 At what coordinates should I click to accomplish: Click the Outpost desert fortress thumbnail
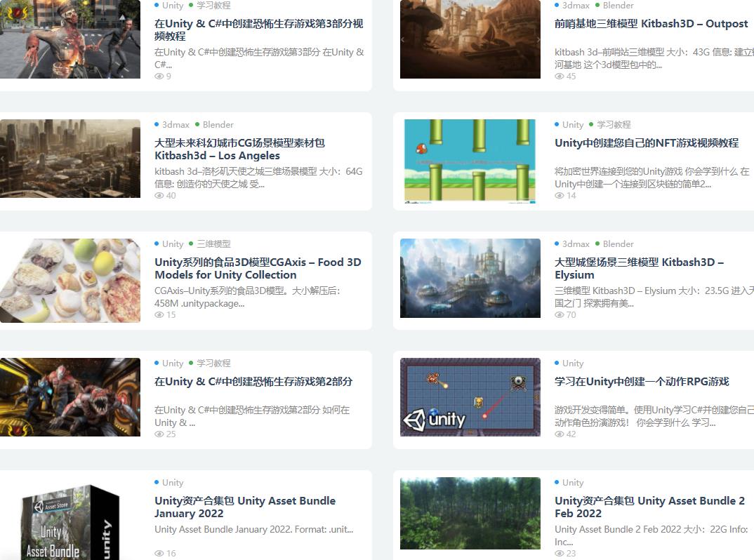pos(470,39)
